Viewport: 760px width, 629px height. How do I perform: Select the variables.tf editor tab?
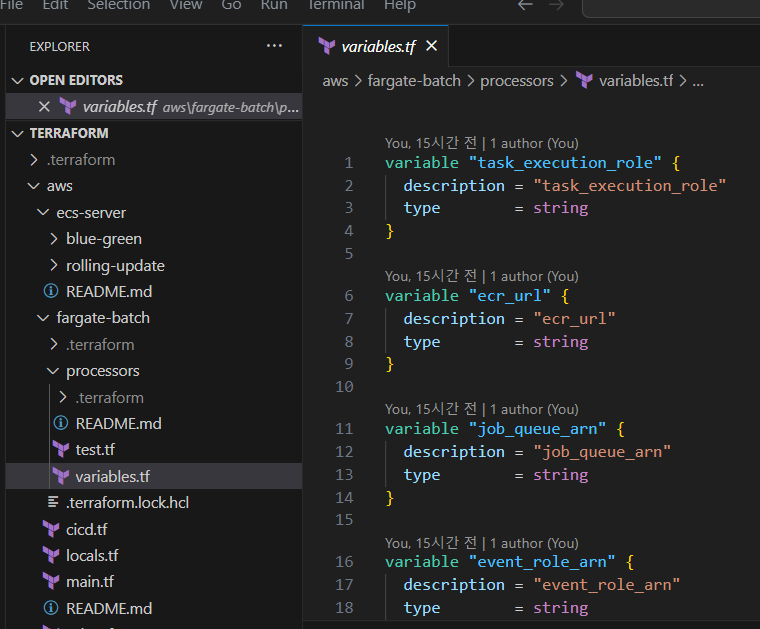coord(377,46)
